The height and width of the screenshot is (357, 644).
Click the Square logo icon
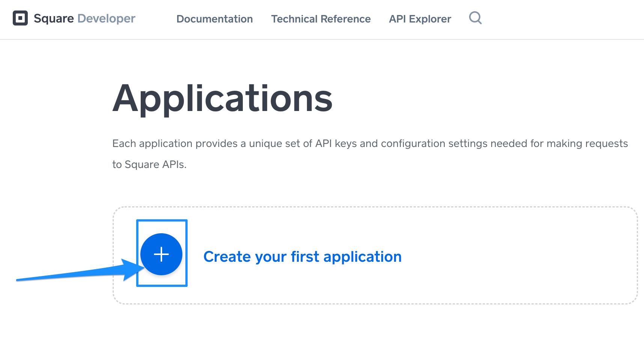coord(20,18)
